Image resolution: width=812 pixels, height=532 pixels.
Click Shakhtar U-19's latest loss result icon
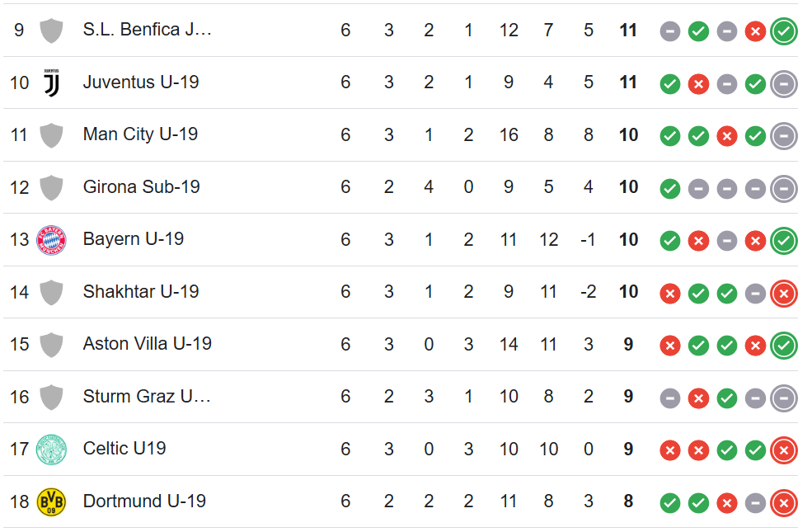pyautogui.click(x=783, y=294)
